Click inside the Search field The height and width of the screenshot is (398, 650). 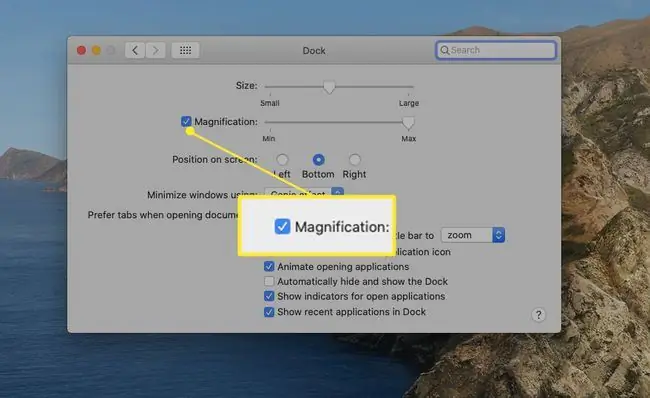coord(496,50)
